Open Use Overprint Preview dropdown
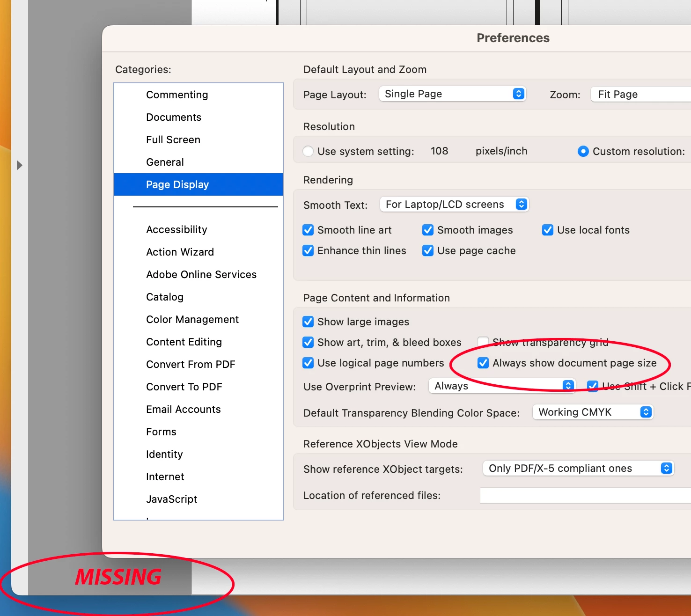The image size is (691, 616). pos(502,386)
